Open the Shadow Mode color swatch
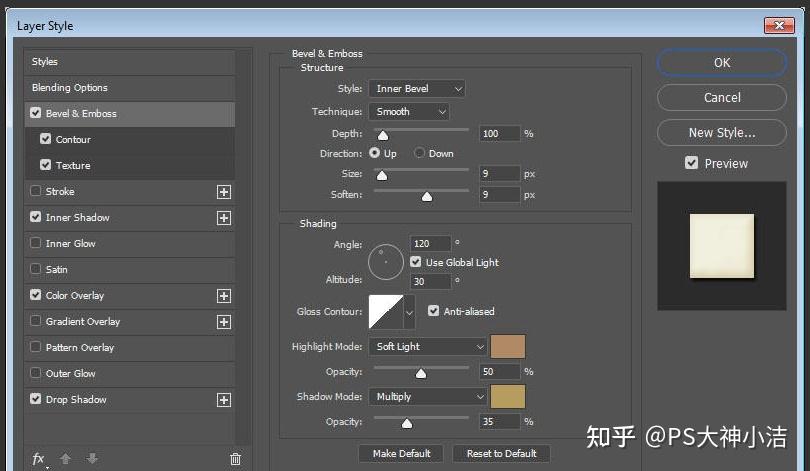Viewport: 810px width, 471px height. tap(508, 397)
